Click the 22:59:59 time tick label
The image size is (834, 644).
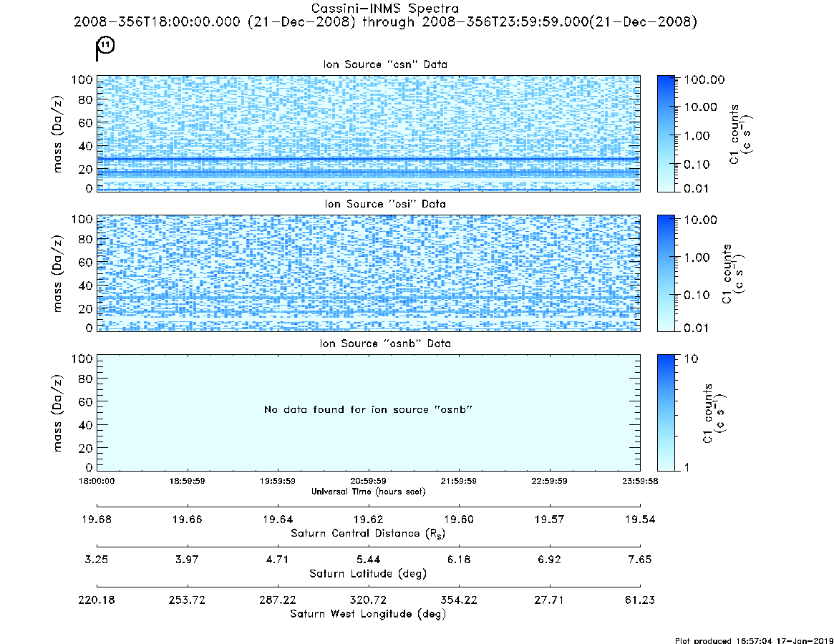coord(550,481)
